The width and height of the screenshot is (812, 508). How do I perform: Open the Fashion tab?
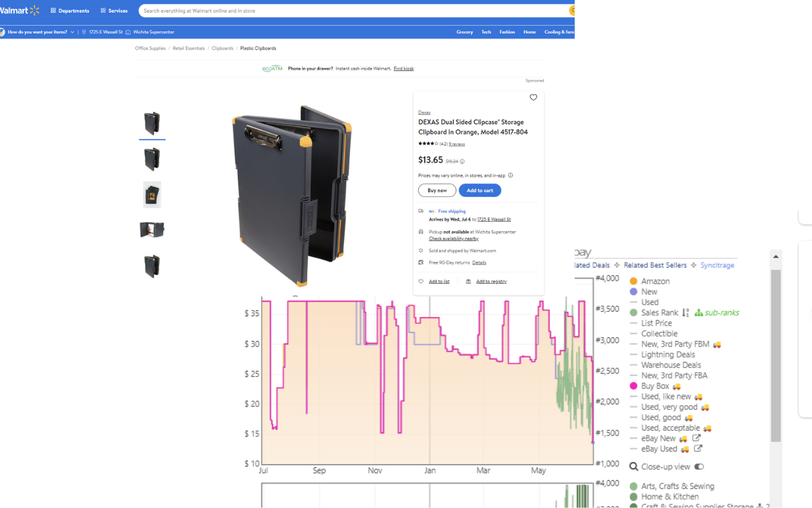[507, 32]
